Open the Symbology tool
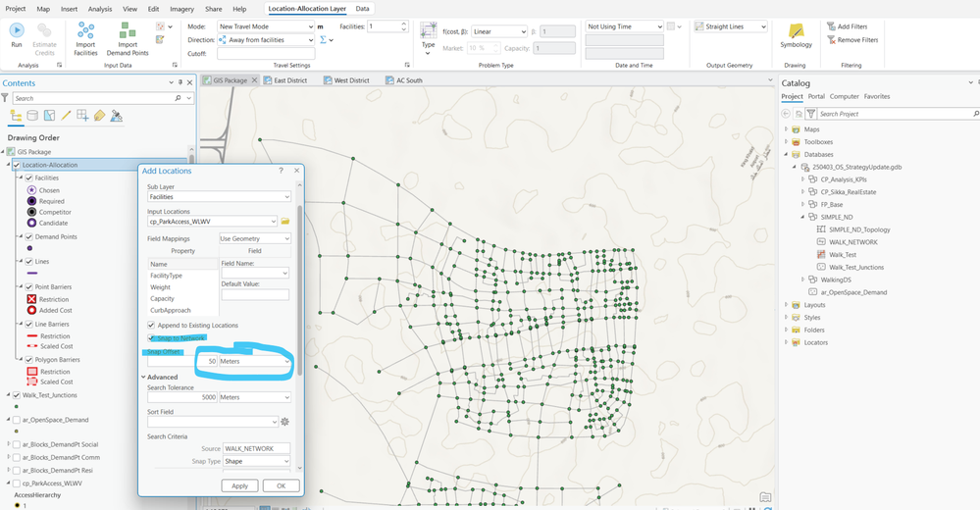Image resolution: width=980 pixels, height=510 pixels. [x=796, y=33]
